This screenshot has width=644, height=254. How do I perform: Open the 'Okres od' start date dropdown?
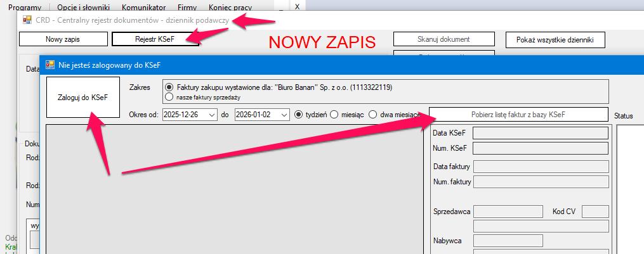211,115
